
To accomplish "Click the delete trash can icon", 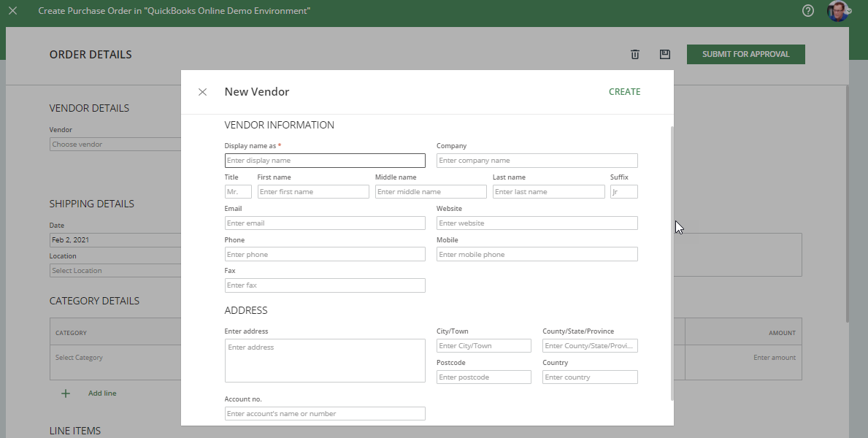I will click(635, 54).
